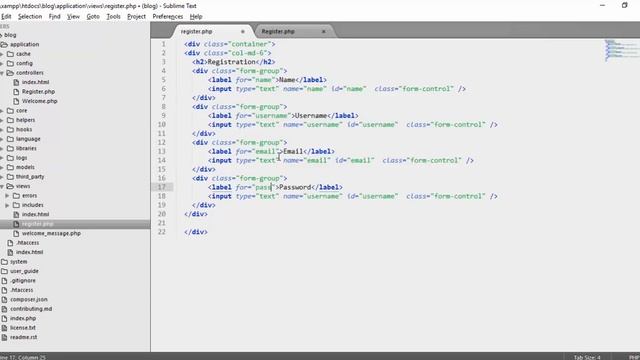Open readme.rst in the sidebar
The width and height of the screenshot is (640, 360).
coord(24,337)
